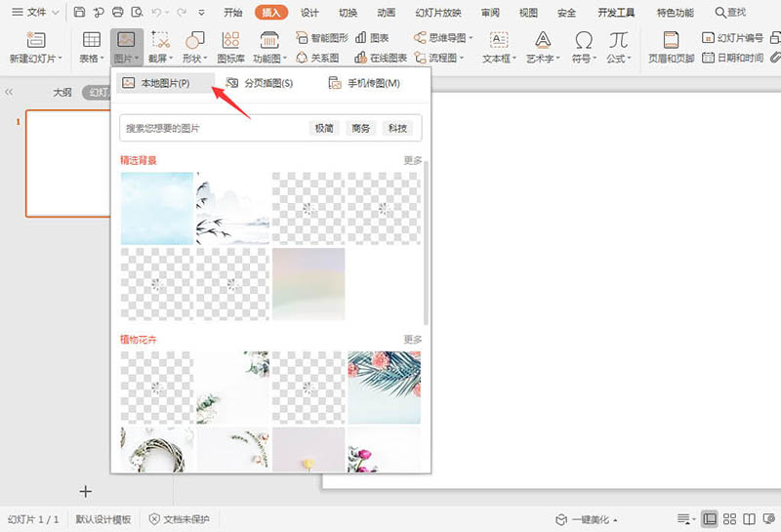Insert a Relation Diagram (关系图)

[x=318, y=58]
